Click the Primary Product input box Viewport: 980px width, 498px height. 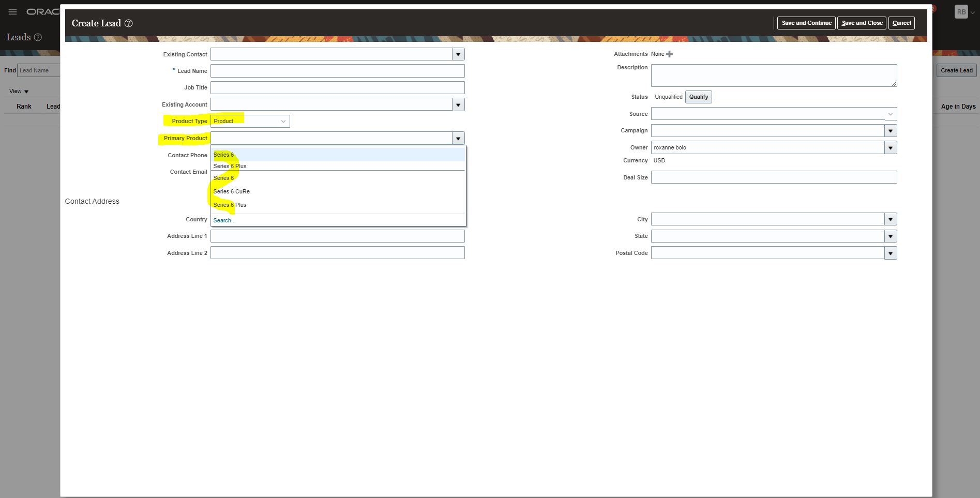[x=331, y=138]
